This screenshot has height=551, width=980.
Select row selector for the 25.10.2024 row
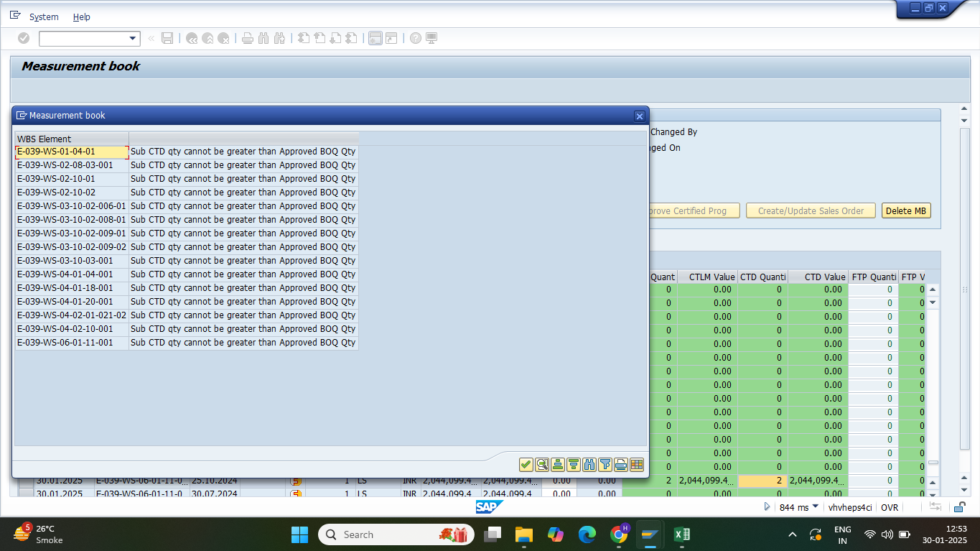pos(26,481)
